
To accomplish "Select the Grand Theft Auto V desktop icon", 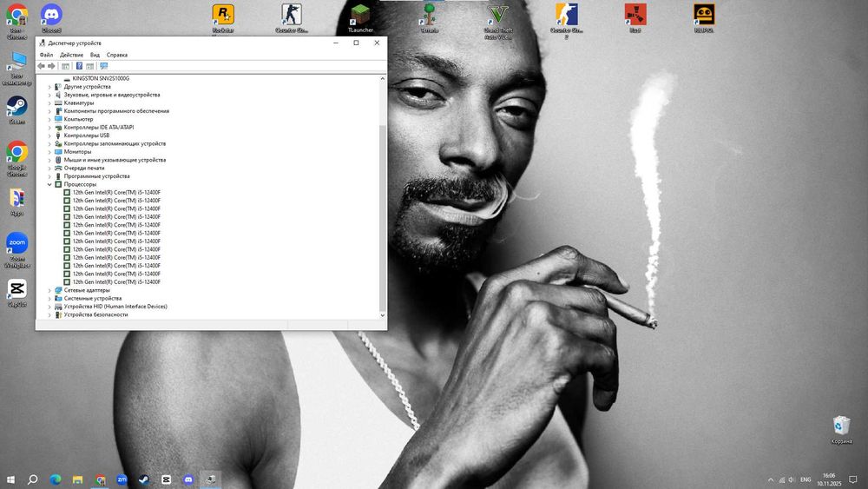I will pyautogui.click(x=498, y=21).
